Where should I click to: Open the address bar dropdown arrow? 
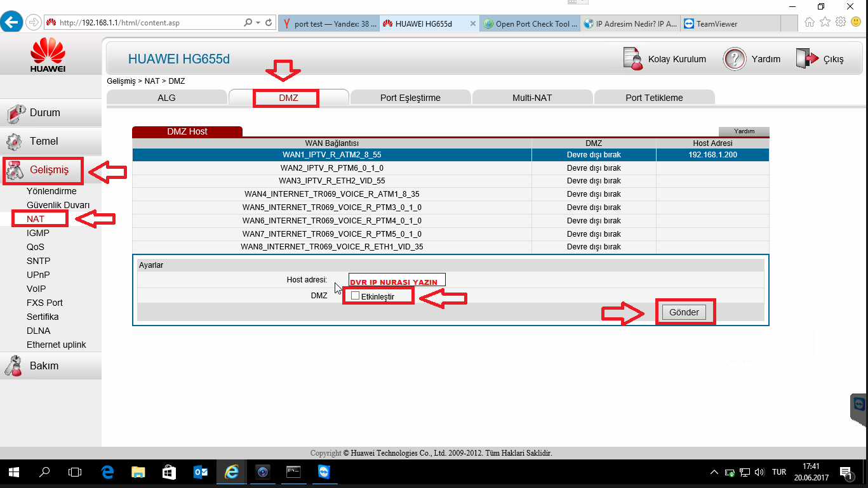point(258,22)
